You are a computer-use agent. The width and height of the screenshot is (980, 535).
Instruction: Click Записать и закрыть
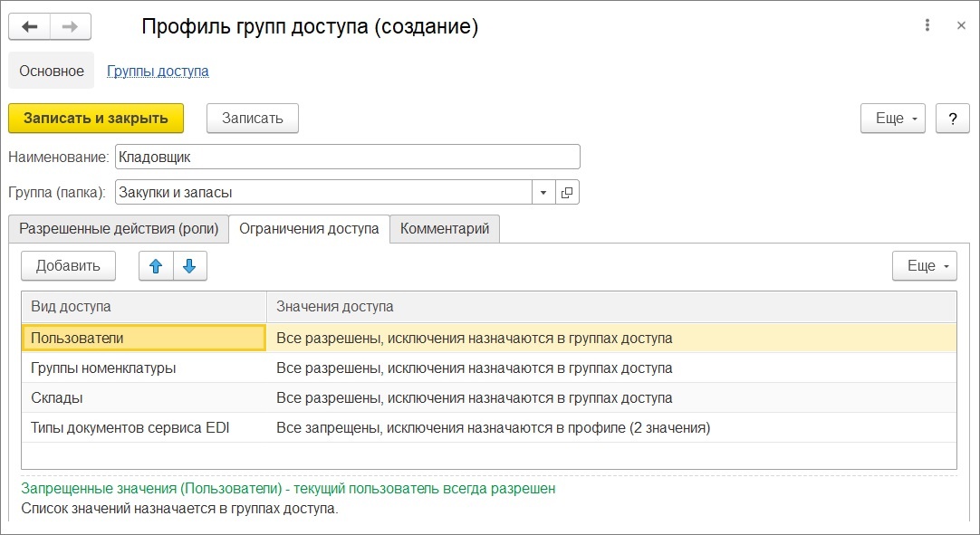[96, 119]
